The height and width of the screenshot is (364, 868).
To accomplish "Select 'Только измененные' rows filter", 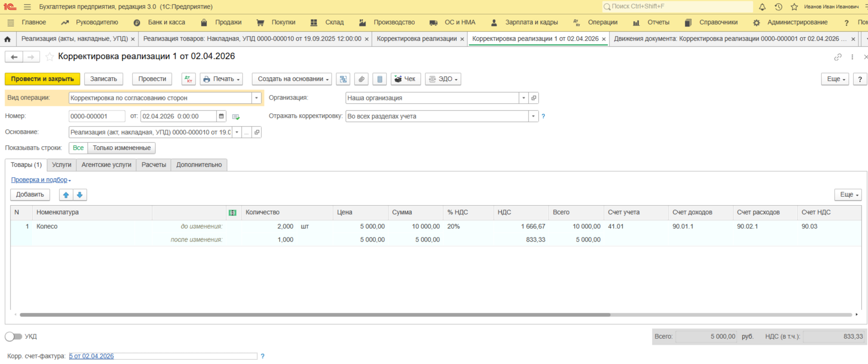I will (122, 148).
